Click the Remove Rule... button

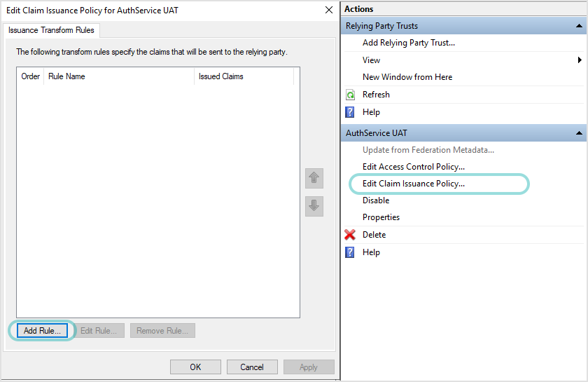click(x=162, y=331)
